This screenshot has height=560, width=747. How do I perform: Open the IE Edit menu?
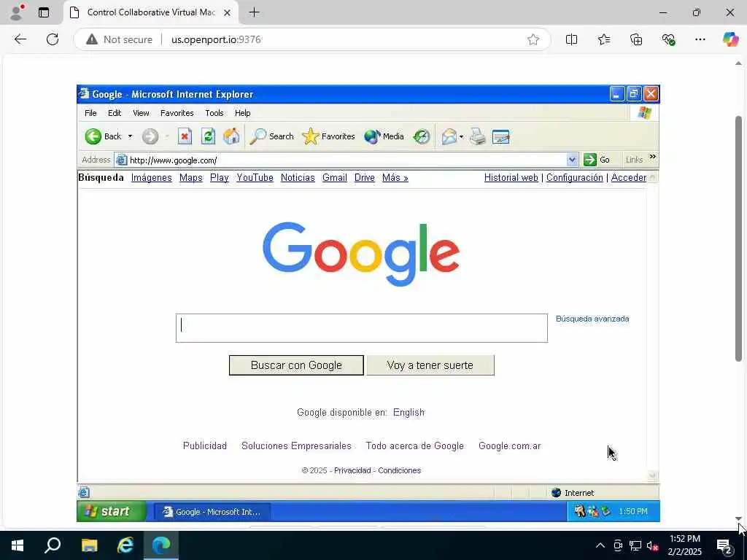(115, 113)
